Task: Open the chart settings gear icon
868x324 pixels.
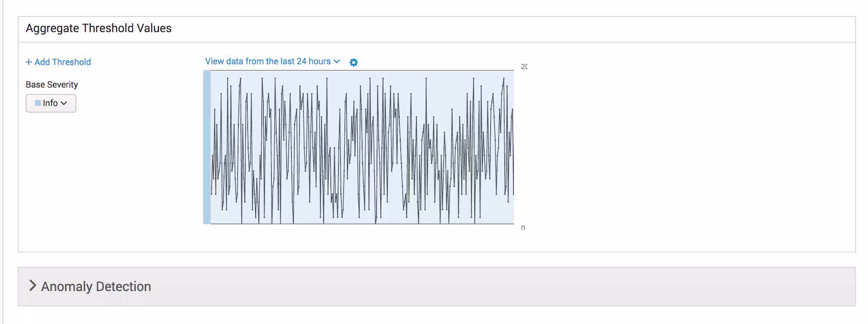Action: click(353, 62)
